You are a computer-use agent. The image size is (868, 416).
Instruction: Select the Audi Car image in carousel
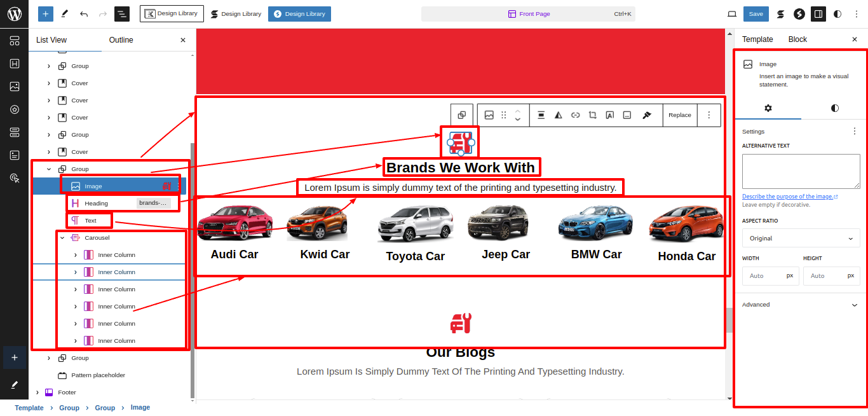(x=235, y=223)
